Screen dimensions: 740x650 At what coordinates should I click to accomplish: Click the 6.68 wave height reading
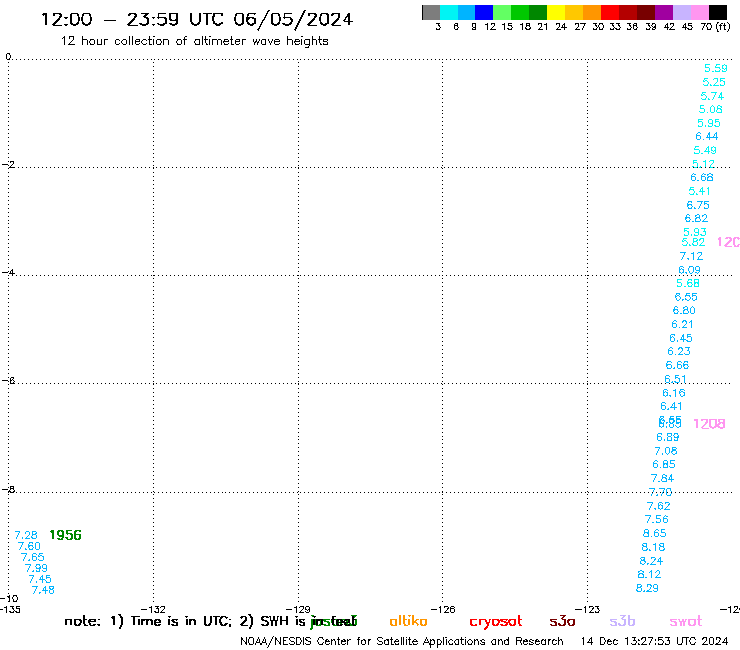tap(702, 177)
